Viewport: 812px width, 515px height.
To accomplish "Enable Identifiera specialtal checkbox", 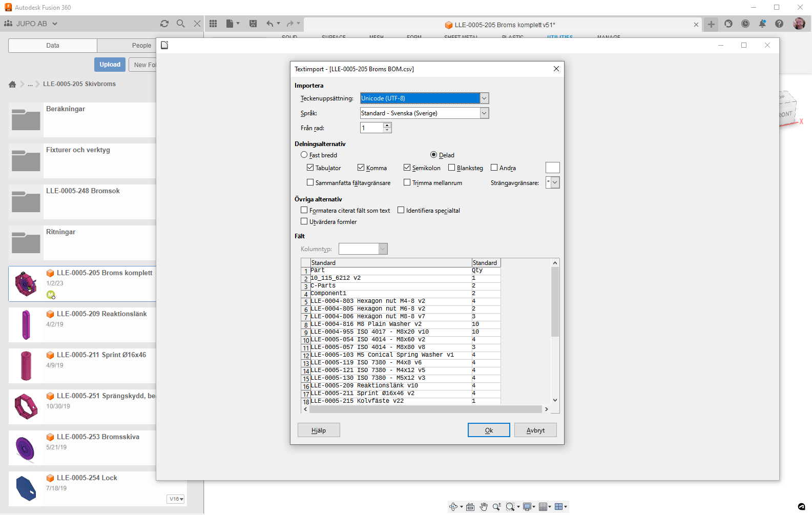I will (401, 210).
